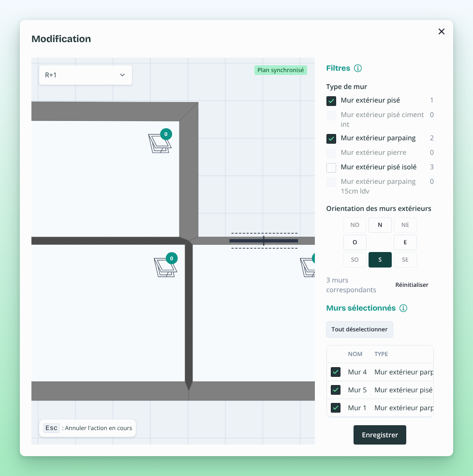The height and width of the screenshot is (476, 473).
Task: Click the 0 badge on the lower-left room window
Action: [172, 258]
